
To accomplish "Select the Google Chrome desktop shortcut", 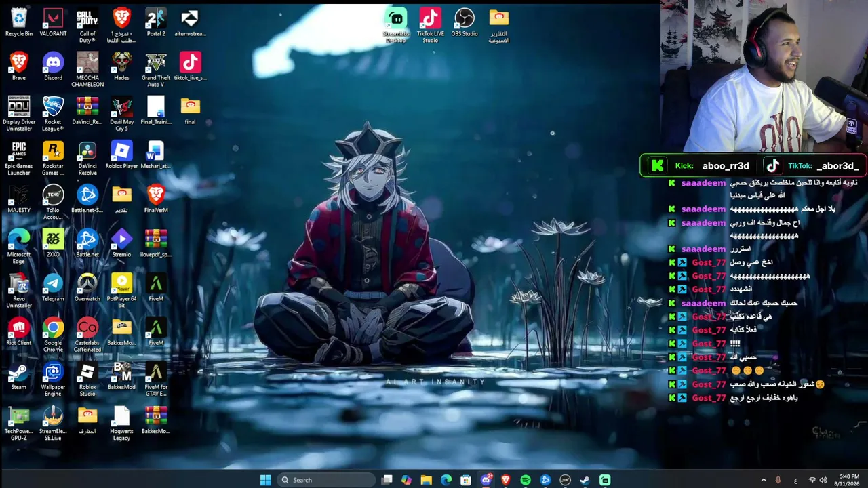I will coord(53,334).
